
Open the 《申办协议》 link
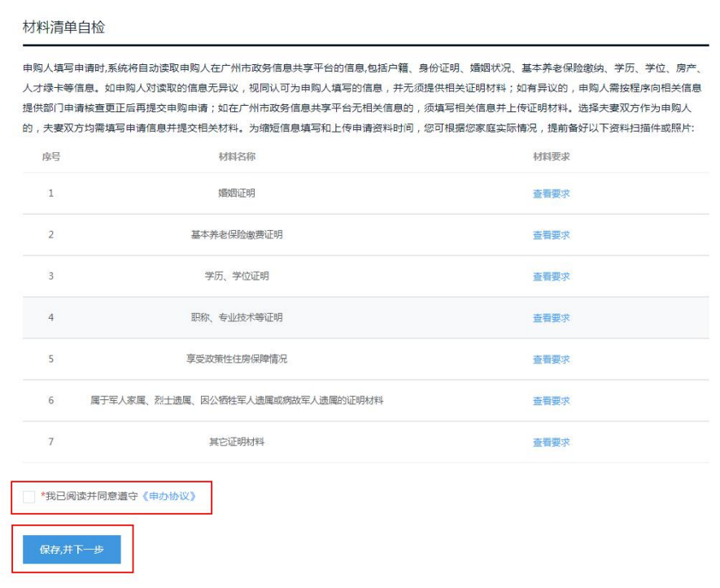click(x=168, y=496)
